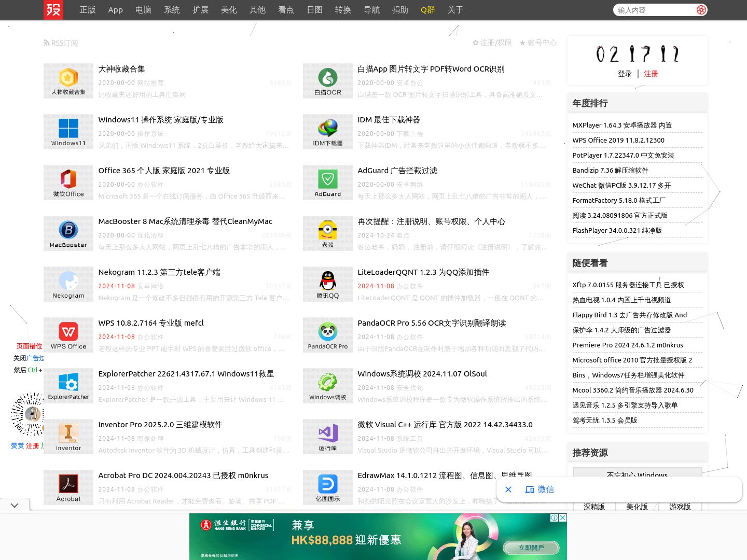Open the 系统 menu item

click(x=172, y=10)
